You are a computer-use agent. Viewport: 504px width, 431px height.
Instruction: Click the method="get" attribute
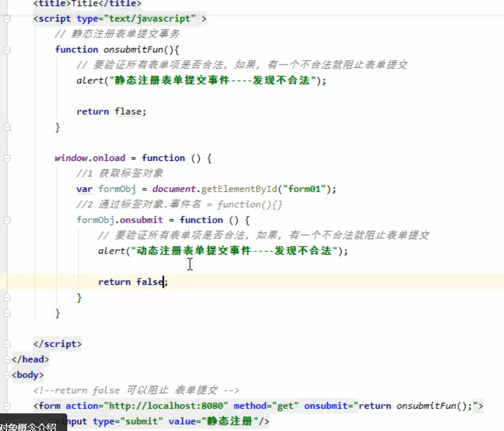tap(266, 406)
